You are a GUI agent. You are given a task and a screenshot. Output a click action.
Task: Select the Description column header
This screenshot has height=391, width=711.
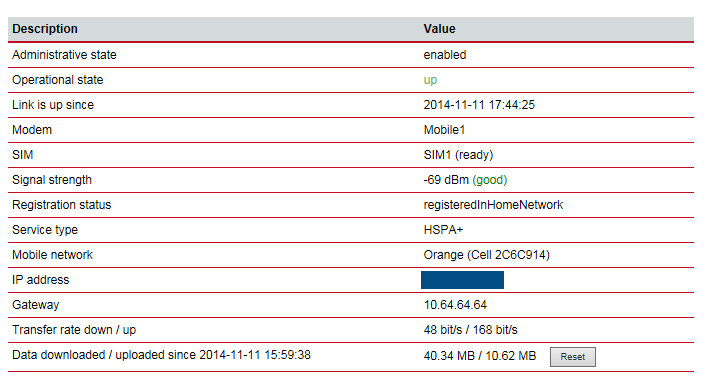pos(45,29)
